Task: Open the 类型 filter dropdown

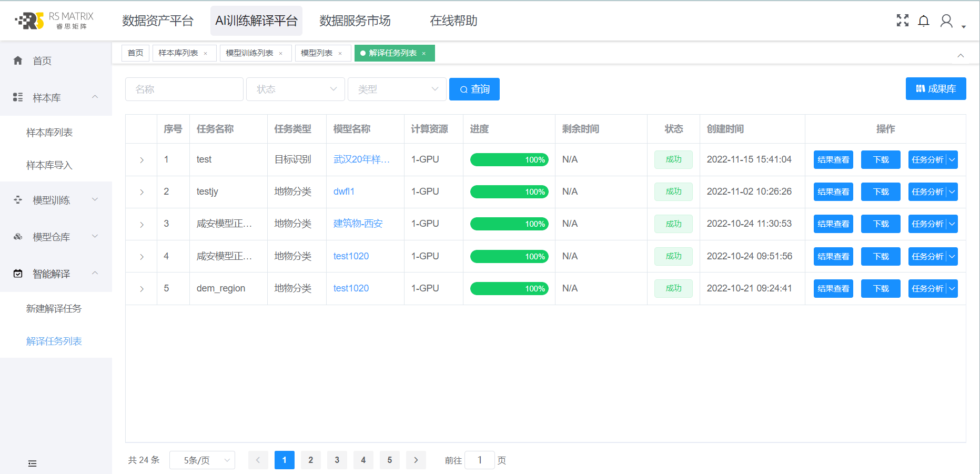Action: pos(397,89)
